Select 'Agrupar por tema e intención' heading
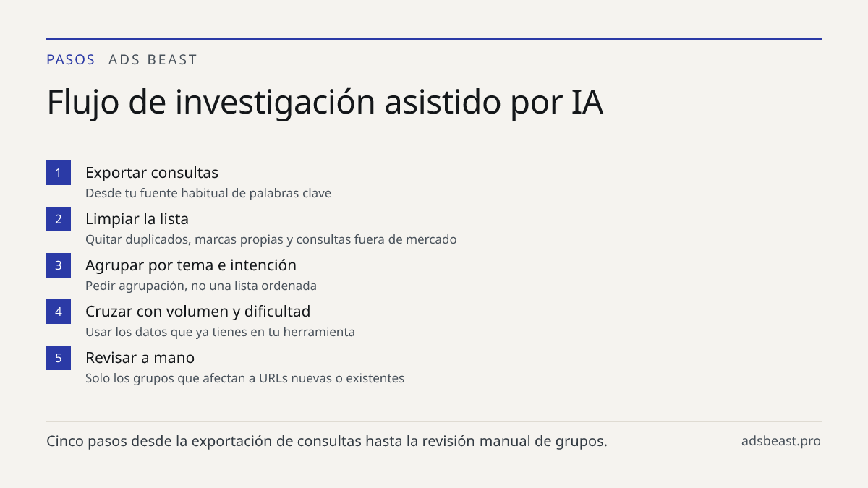Image resolution: width=868 pixels, height=488 pixels. [191, 265]
